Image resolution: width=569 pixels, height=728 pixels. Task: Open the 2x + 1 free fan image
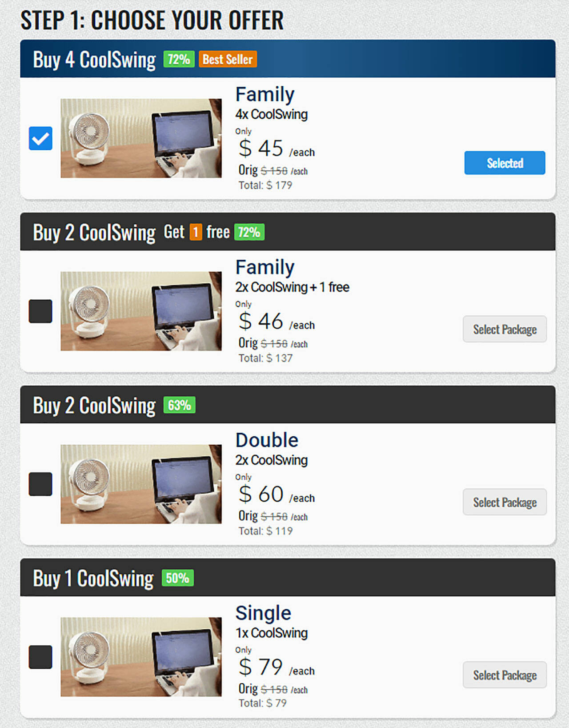coord(141,311)
